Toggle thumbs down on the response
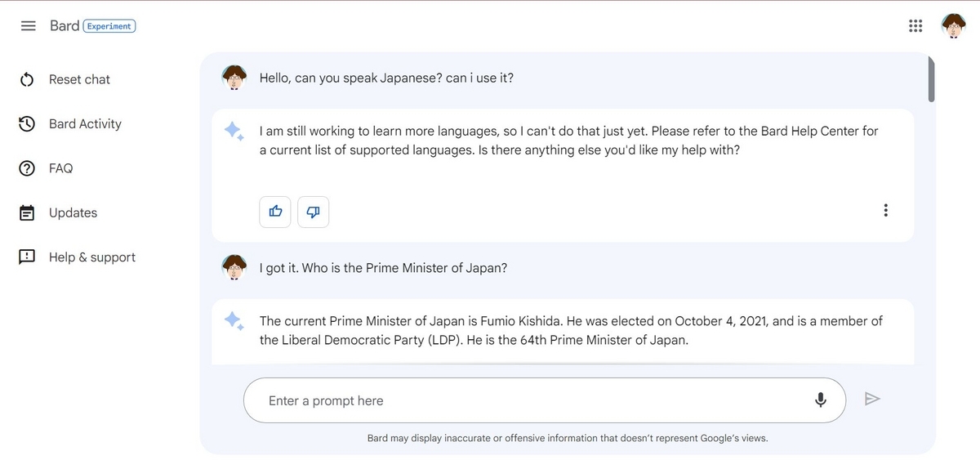This screenshot has height=469, width=980. click(313, 212)
